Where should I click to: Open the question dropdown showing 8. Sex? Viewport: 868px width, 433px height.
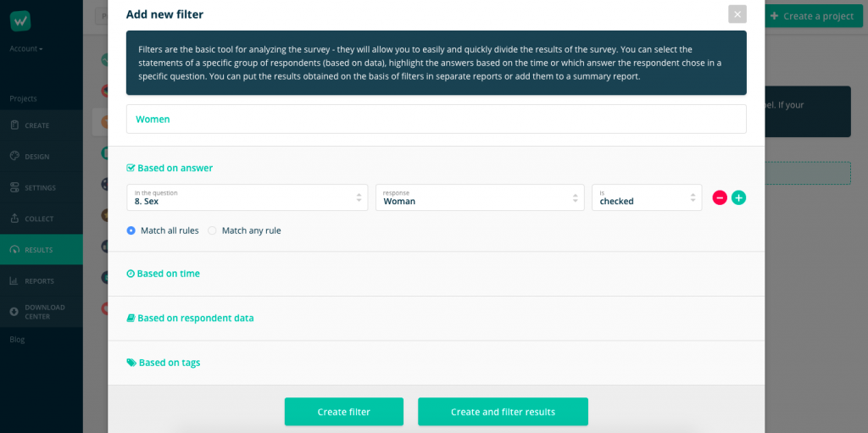click(x=247, y=197)
